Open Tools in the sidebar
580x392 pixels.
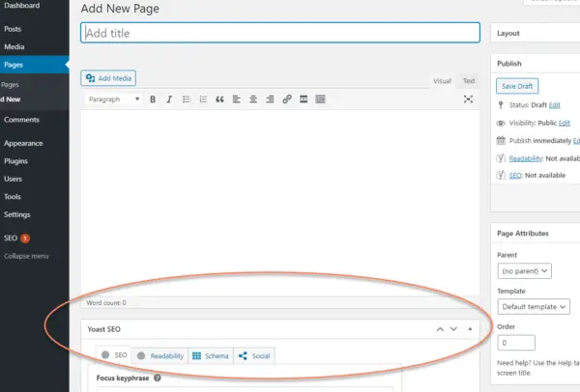click(13, 197)
